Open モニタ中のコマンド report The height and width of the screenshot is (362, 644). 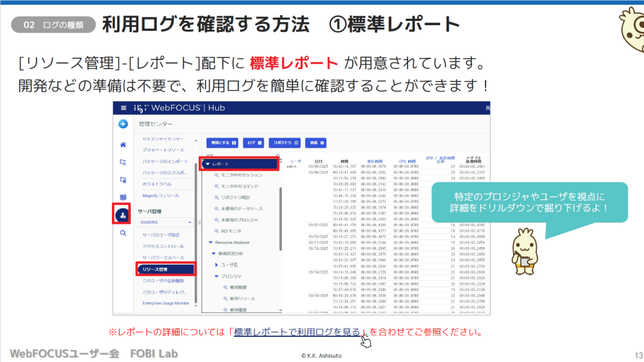pos(240,186)
